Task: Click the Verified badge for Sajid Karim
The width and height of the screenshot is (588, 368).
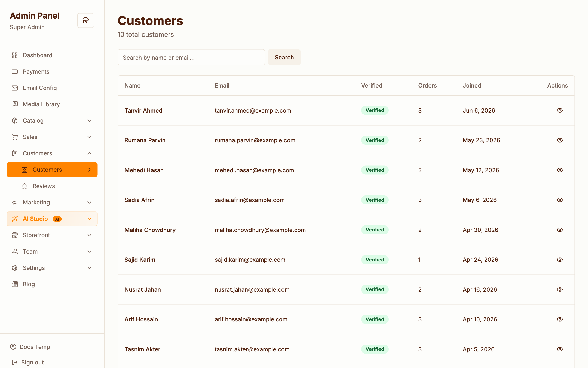Action: (375, 260)
